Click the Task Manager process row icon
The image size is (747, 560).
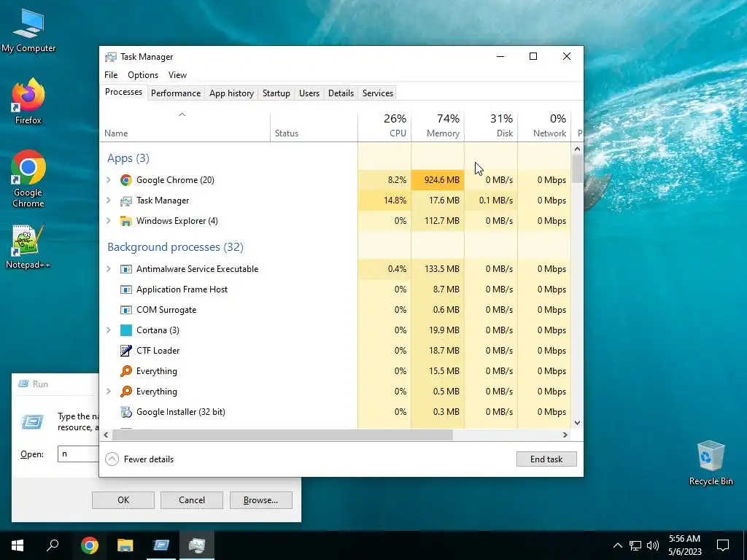click(125, 201)
